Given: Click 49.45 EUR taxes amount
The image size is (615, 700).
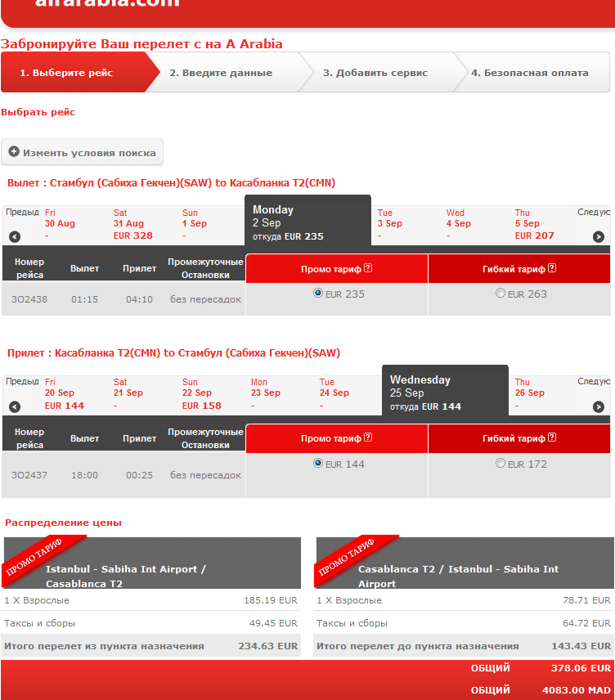Looking at the screenshot, I should (273, 623).
